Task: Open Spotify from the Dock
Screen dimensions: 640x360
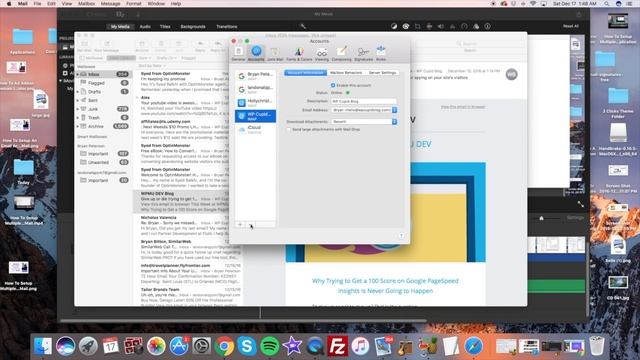Action: pyautogui.click(x=269, y=346)
